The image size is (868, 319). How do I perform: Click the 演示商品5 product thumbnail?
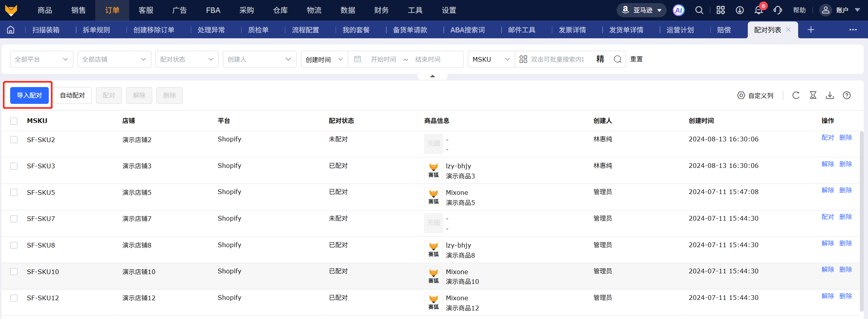(433, 196)
